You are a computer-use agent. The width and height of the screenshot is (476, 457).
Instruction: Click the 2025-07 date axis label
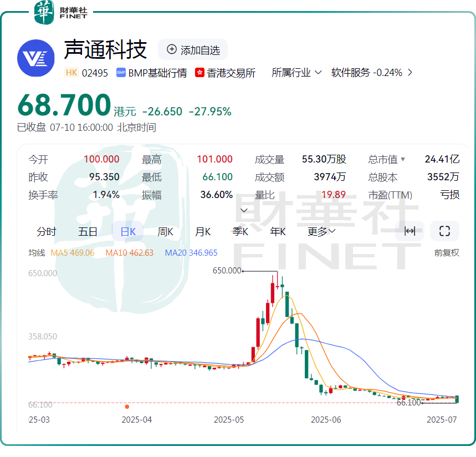pyautogui.click(x=442, y=420)
